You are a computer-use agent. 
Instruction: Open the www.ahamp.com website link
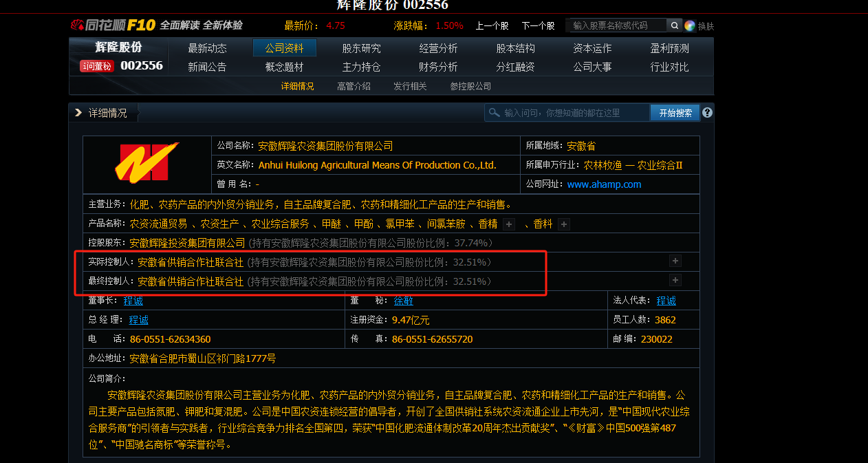click(x=604, y=184)
